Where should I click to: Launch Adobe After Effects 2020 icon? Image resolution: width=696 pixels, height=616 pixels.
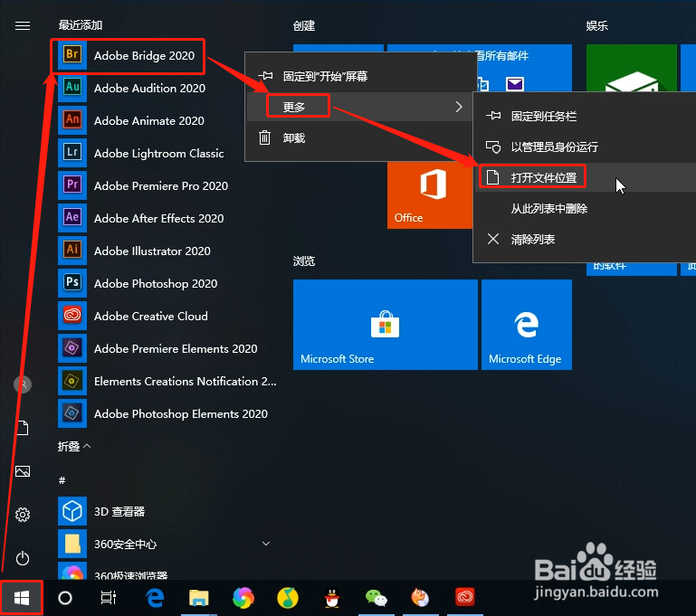(x=72, y=218)
